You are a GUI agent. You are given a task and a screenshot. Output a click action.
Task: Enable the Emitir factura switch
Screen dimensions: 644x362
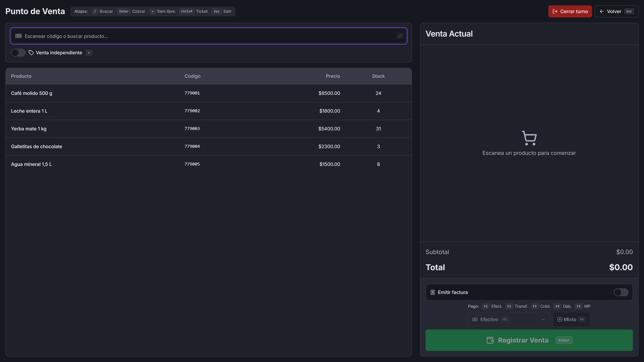tap(621, 292)
